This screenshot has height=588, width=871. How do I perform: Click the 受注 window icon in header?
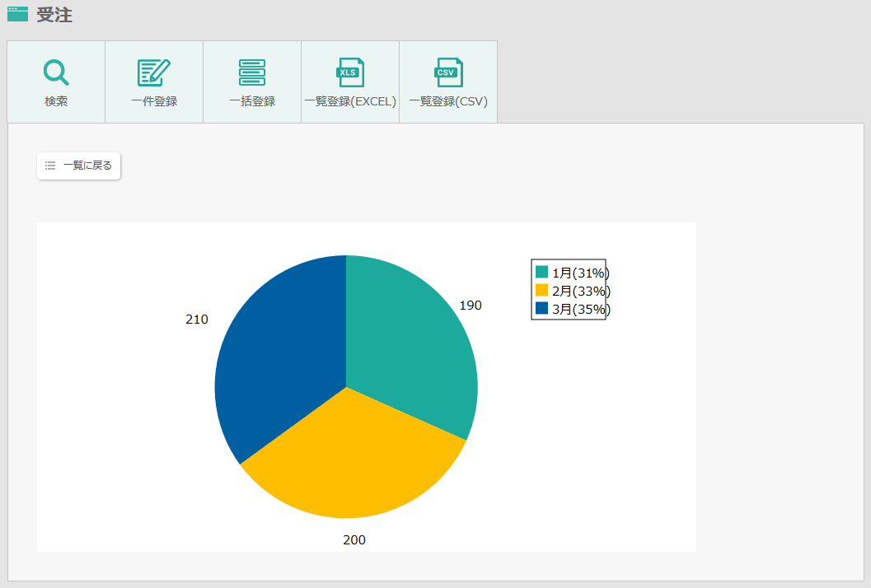[x=18, y=14]
